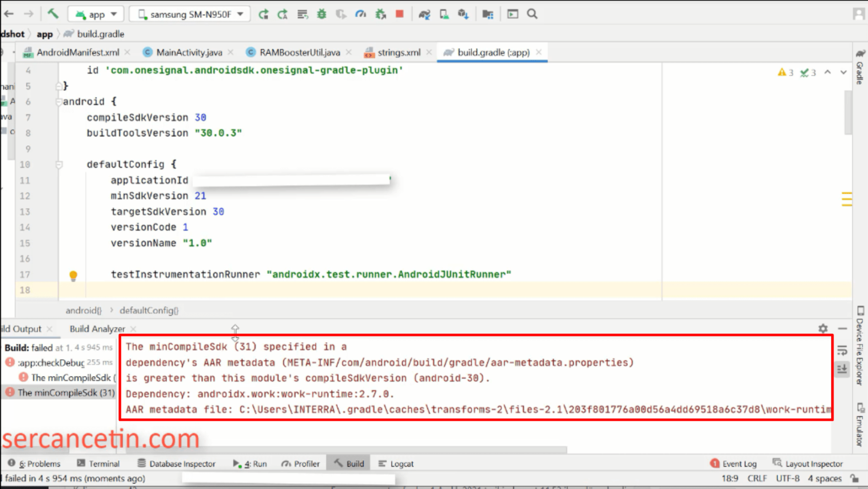Viewport: 868px width, 489px height.
Task: Go to the next highlighted error arrow
Action: tap(843, 72)
